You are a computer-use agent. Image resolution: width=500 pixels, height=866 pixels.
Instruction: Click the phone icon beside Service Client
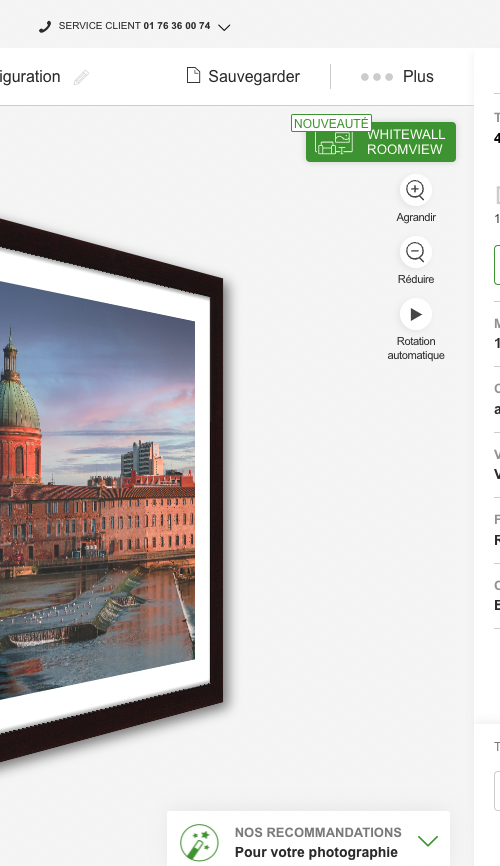(x=45, y=27)
